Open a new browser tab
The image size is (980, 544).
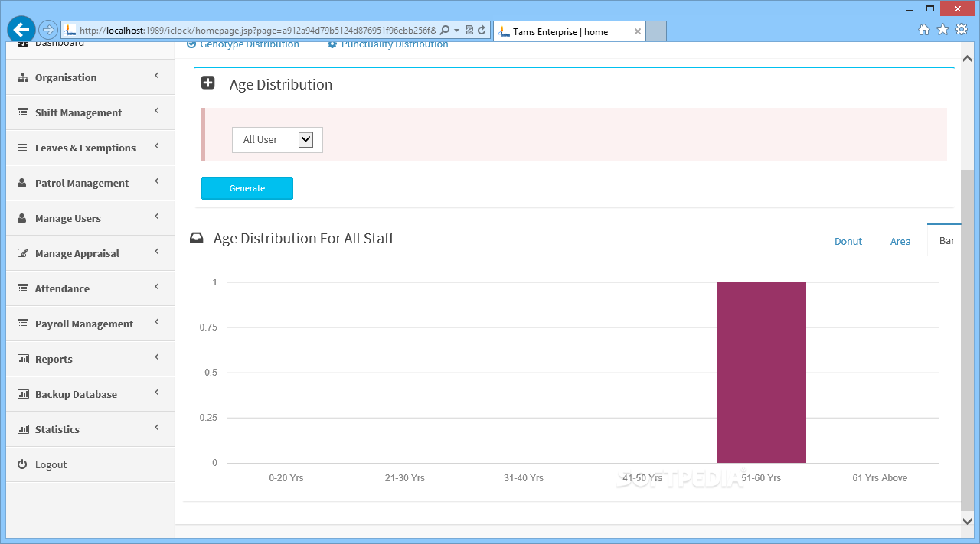[656, 31]
